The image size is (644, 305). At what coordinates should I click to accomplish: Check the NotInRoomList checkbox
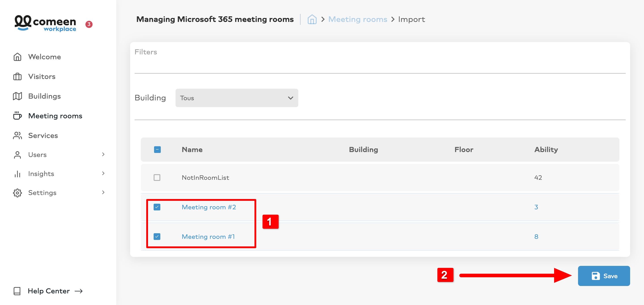pos(157,178)
